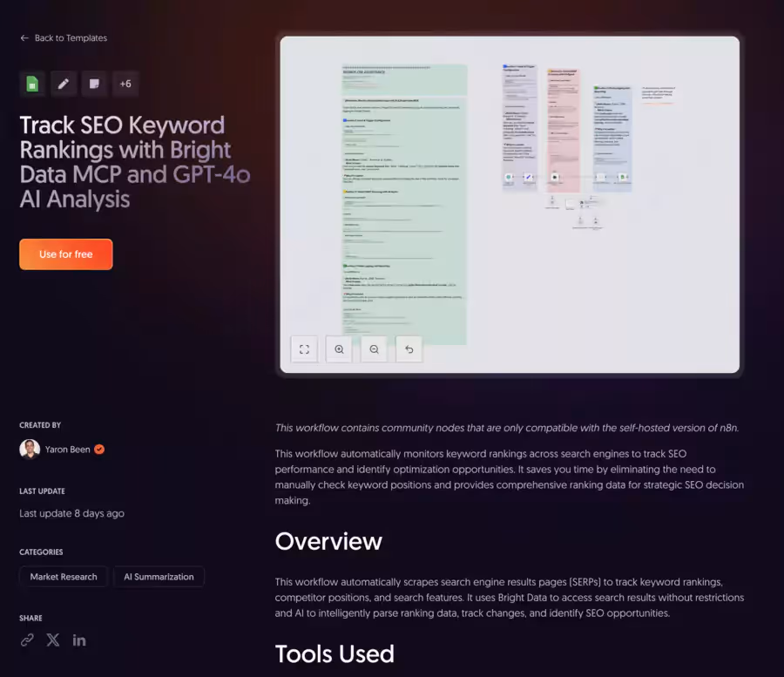Click the Use for free button
The height and width of the screenshot is (677, 784).
click(x=66, y=254)
